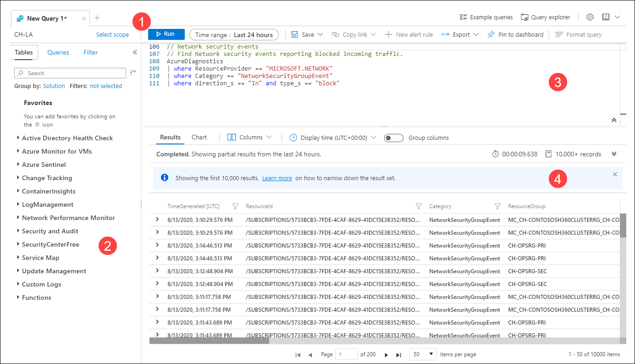Screen dimensions: 635x364
Task: Expand ContainerInsights tree node
Action: 18,191
